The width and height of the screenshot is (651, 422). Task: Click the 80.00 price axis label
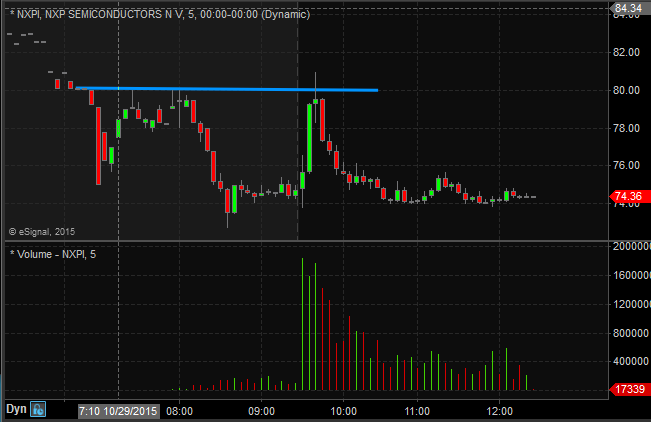627,90
